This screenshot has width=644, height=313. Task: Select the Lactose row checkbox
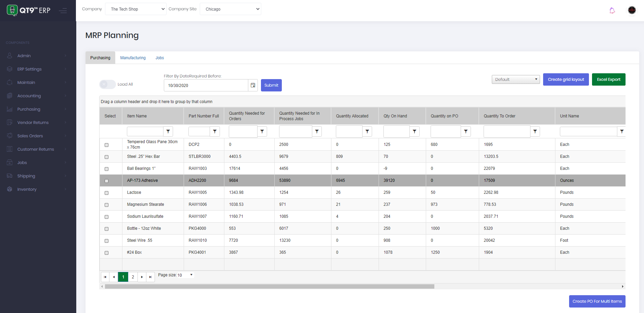point(106,193)
